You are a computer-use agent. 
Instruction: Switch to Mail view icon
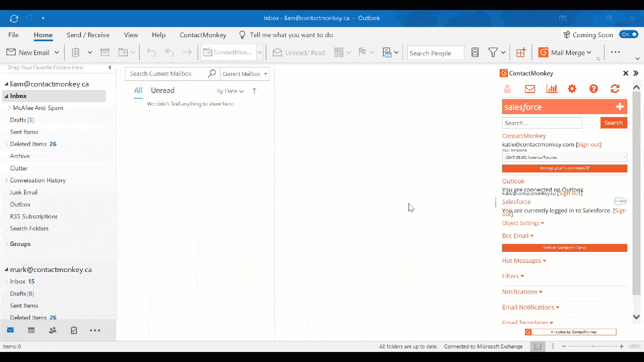coord(10,330)
